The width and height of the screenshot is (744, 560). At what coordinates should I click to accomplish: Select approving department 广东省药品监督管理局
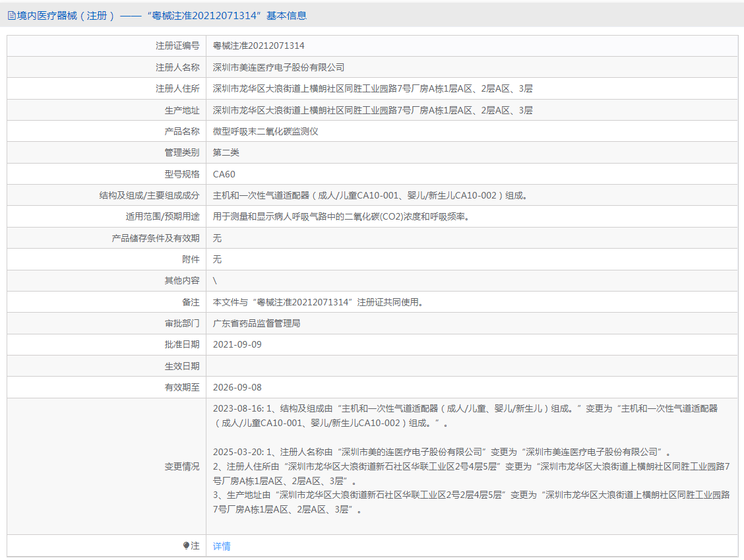pos(256,323)
